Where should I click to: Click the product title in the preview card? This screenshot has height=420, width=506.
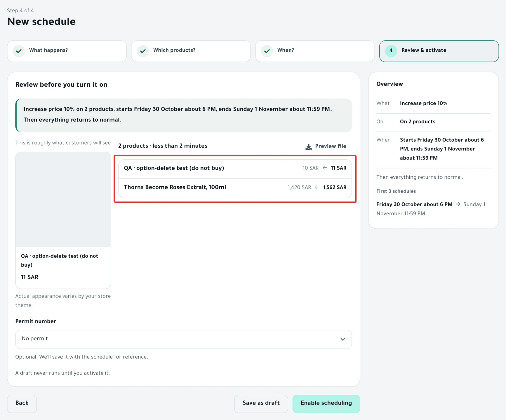[x=60, y=260]
